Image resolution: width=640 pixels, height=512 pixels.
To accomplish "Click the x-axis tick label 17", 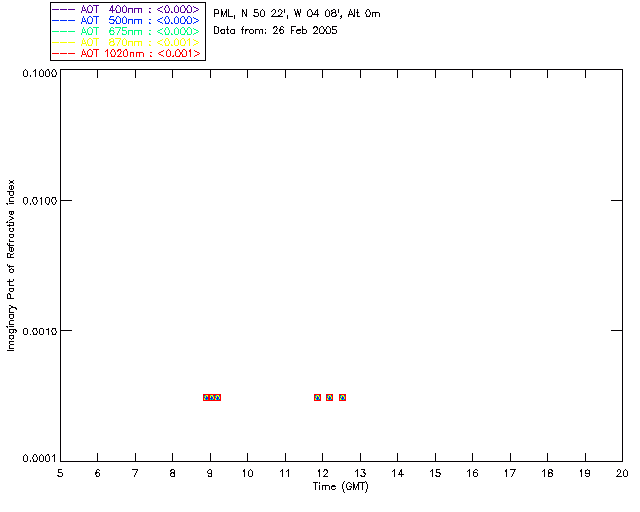I will coord(510,473).
